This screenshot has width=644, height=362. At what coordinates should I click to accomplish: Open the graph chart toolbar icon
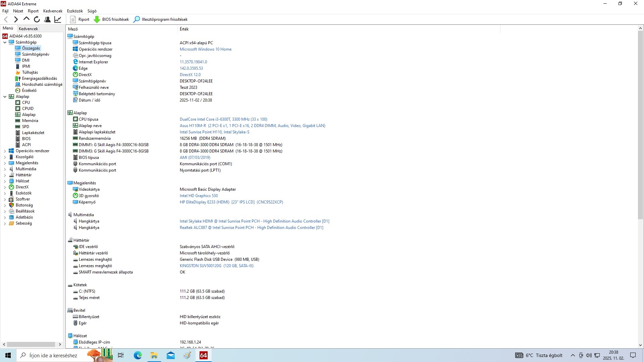pos(58,19)
